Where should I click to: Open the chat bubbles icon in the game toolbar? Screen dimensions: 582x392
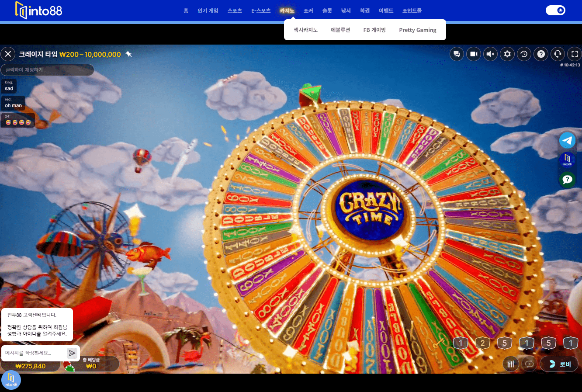[457, 54]
